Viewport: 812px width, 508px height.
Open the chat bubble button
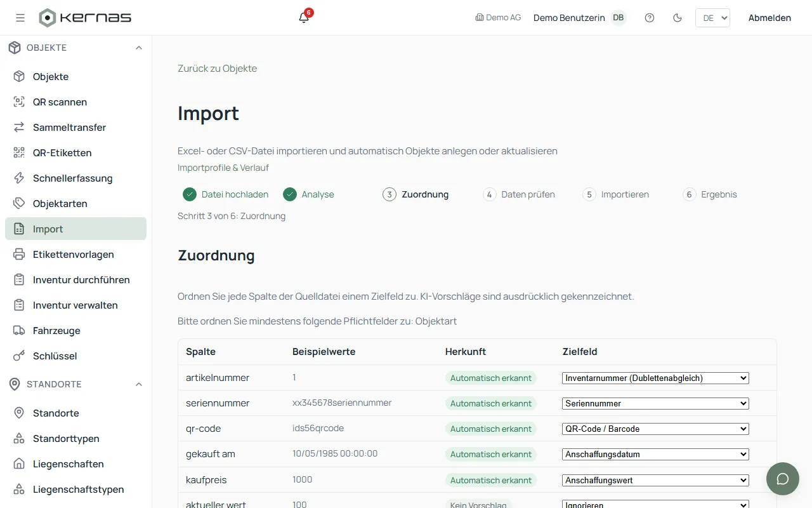click(x=783, y=479)
